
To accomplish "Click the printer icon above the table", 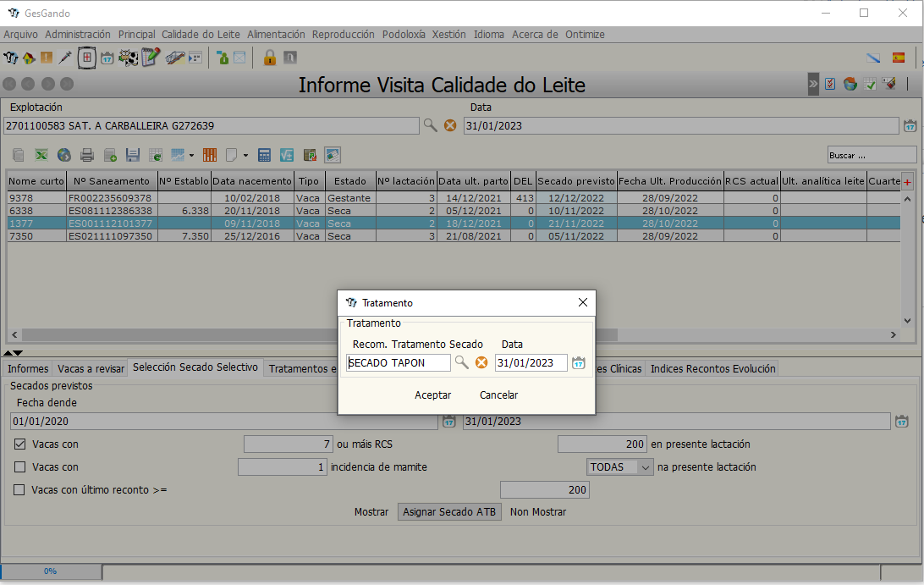I will tap(87, 155).
